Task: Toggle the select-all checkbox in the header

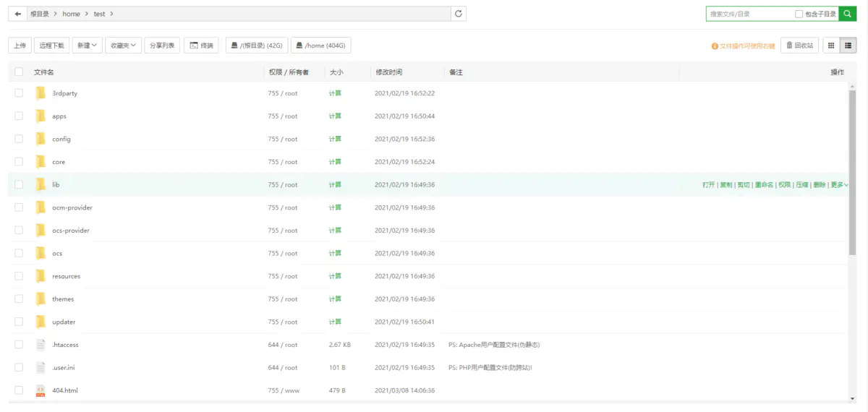Action: (19, 72)
